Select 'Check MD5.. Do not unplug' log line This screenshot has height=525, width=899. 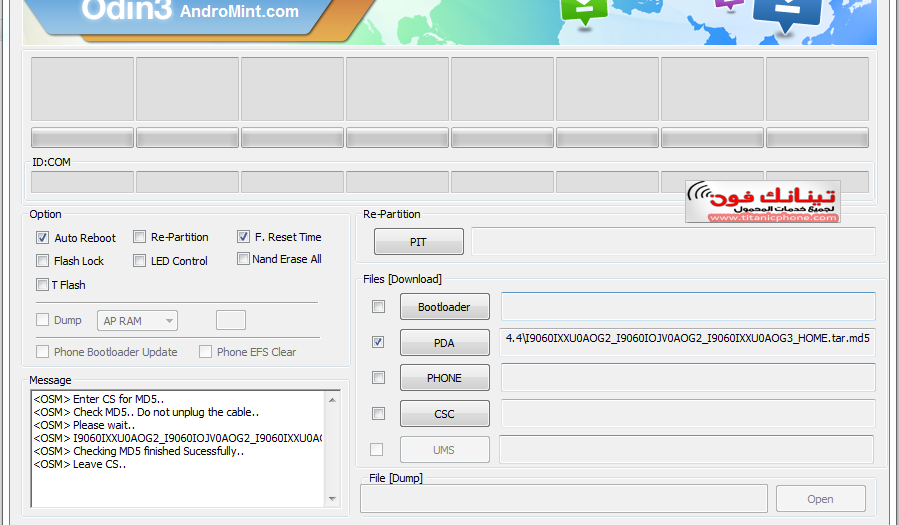(146, 412)
